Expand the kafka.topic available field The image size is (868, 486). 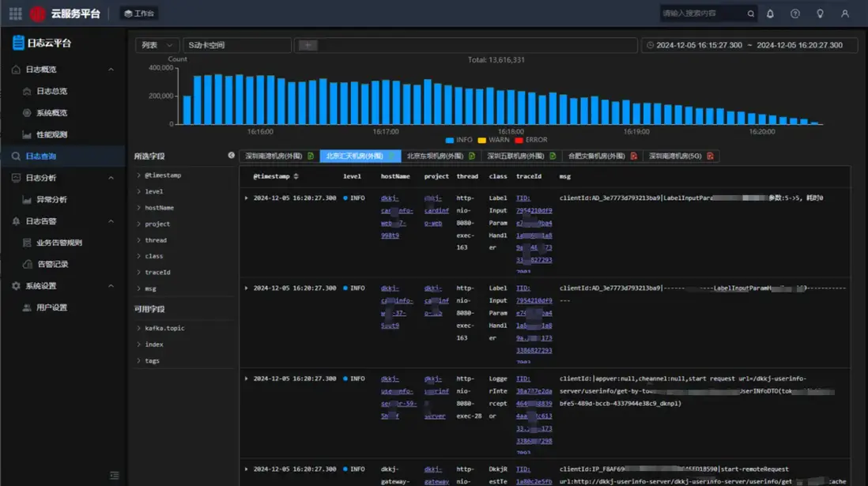[138, 328]
